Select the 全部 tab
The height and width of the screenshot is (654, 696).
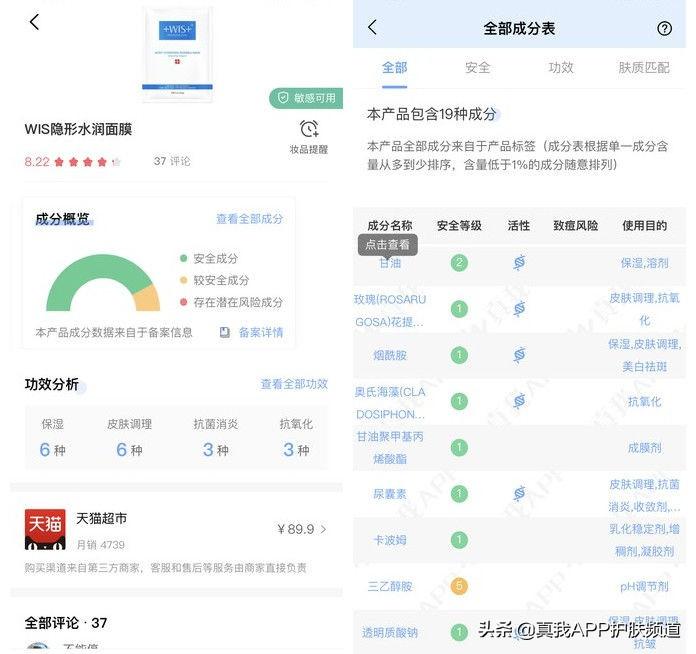(x=394, y=68)
